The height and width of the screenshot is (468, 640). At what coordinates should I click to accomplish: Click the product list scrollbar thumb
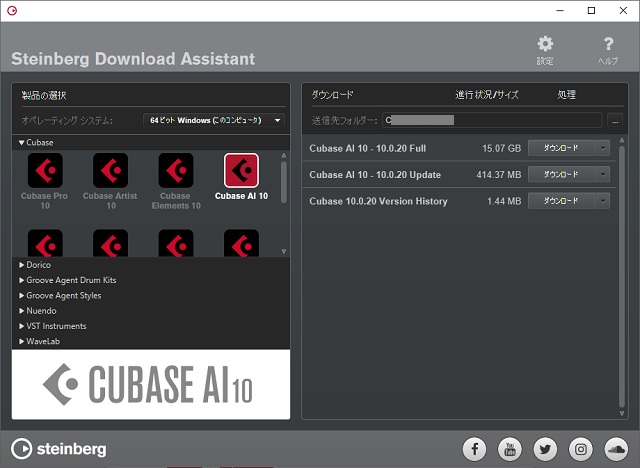284,182
